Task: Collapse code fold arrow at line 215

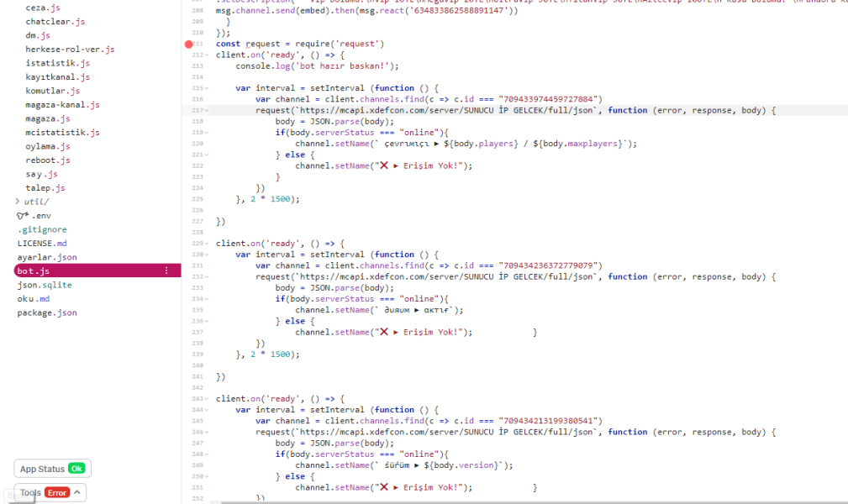Action: click(207, 88)
